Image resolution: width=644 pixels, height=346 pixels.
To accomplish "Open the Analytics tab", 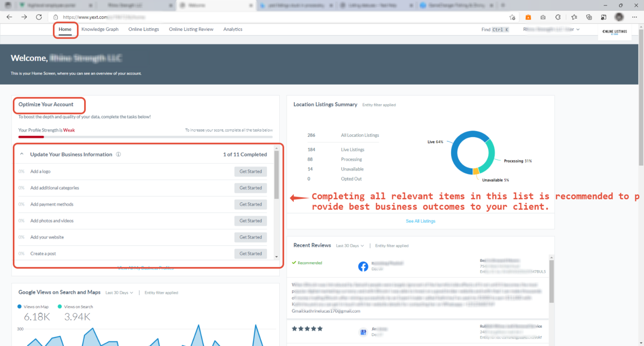I will click(233, 29).
